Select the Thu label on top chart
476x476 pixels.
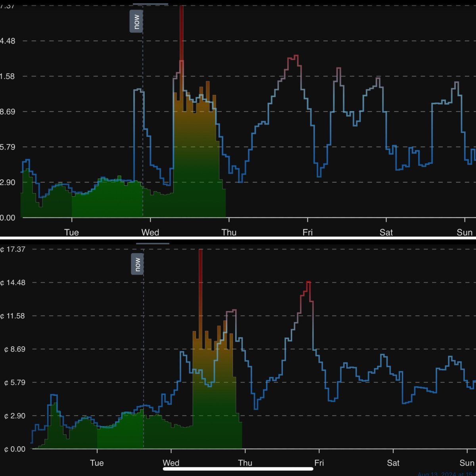point(229,232)
